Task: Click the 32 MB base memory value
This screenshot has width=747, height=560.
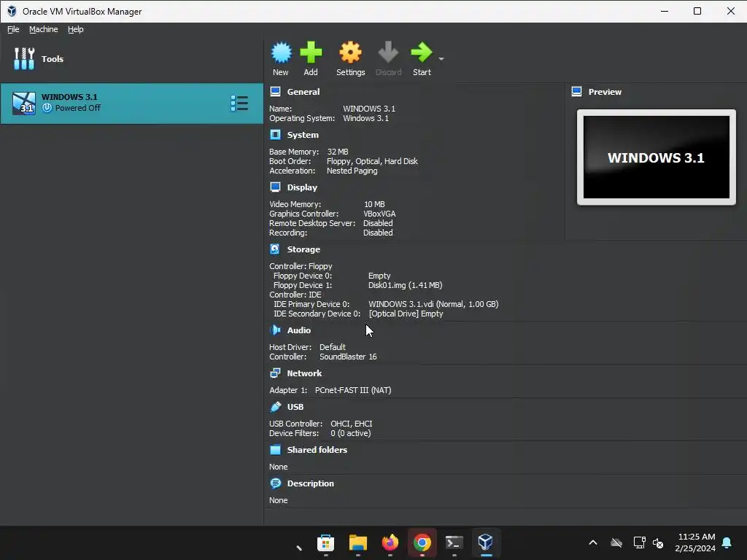Action: coord(338,152)
